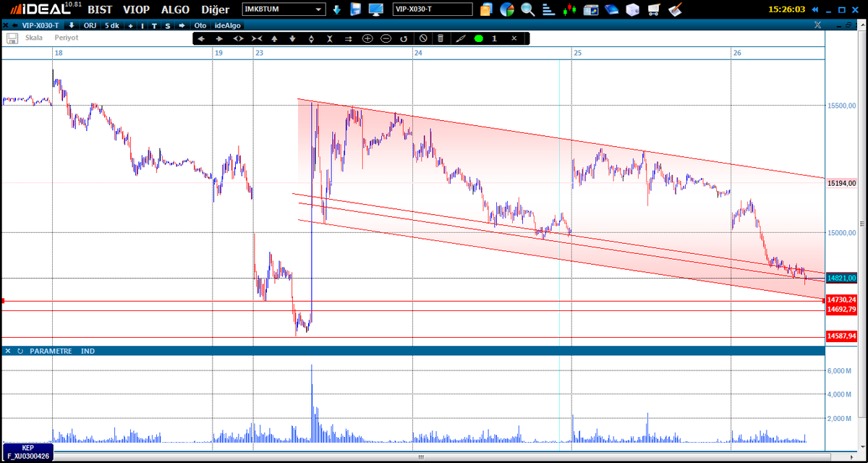Click the right arrow in chart header
The image size is (868, 463).
(182, 25)
